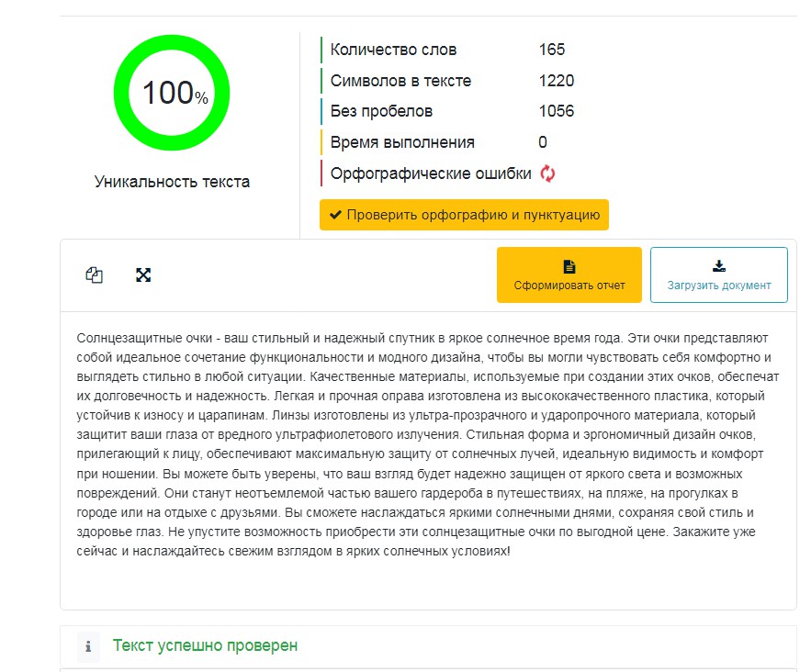Click the Текст успешно проверен status message
The image size is (811, 672).
pyautogui.click(x=206, y=645)
